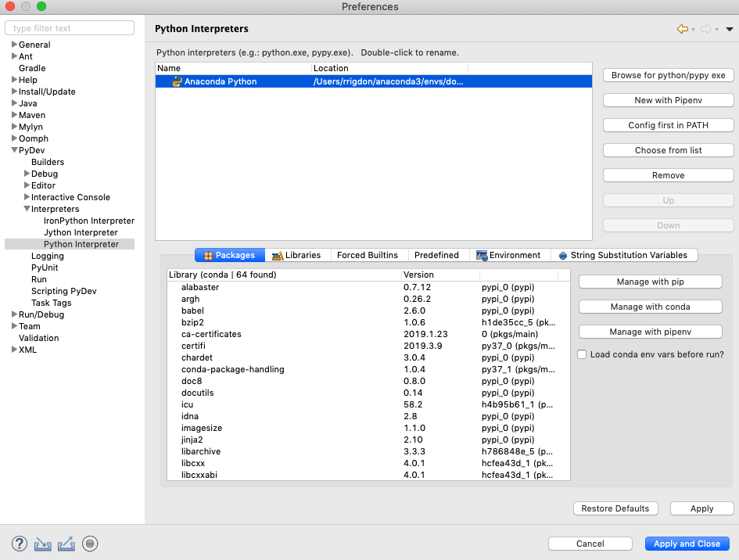Click Config first in PATH button
Image resolution: width=739 pixels, height=560 pixels.
tap(669, 125)
